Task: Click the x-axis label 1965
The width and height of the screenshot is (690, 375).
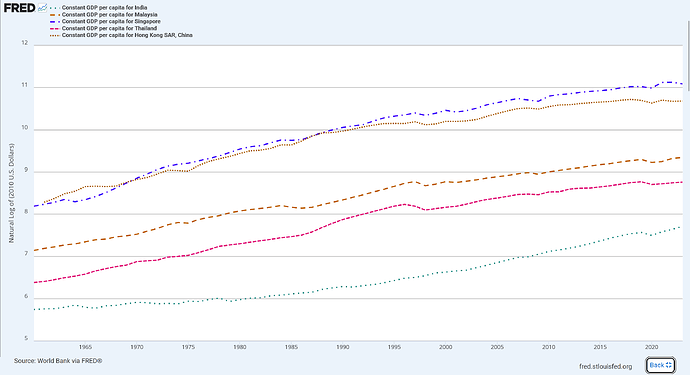Action: click(x=85, y=347)
